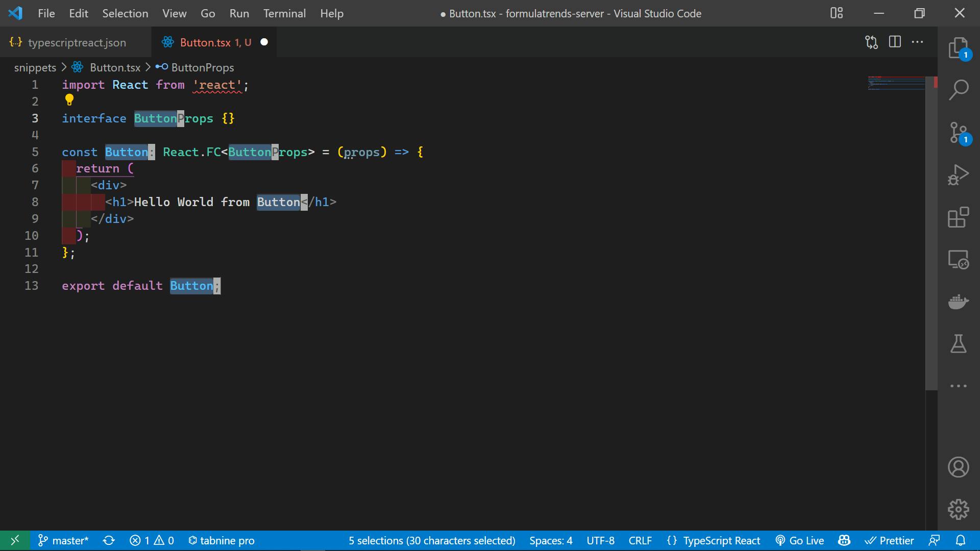Click the tabnine pro status item

pyautogui.click(x=222, y=540)
